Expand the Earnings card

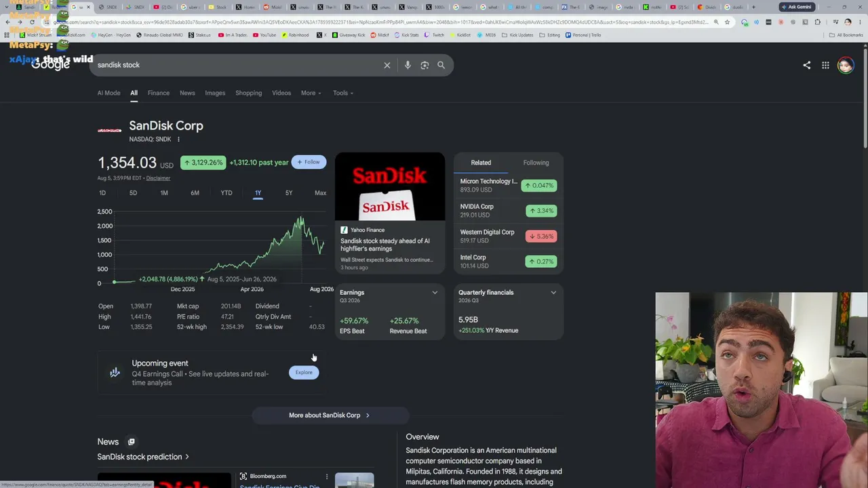(x=435, y=293)
